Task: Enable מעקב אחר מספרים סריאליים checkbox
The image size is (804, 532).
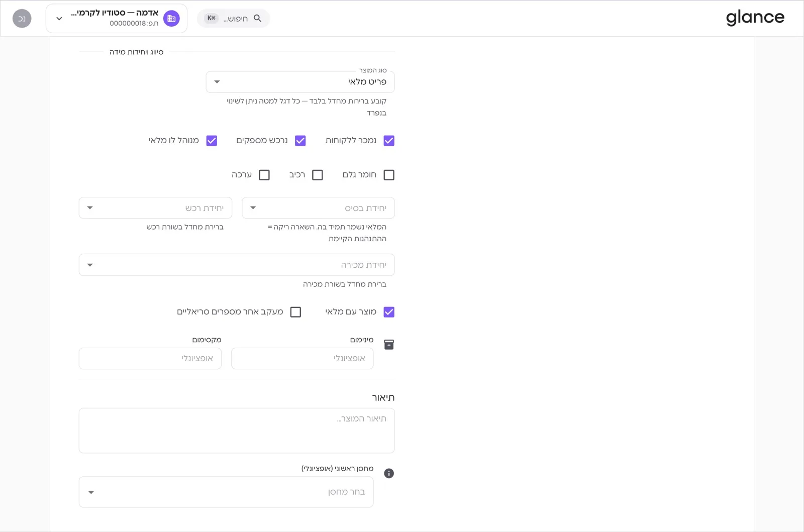Action: pos(296,312)
